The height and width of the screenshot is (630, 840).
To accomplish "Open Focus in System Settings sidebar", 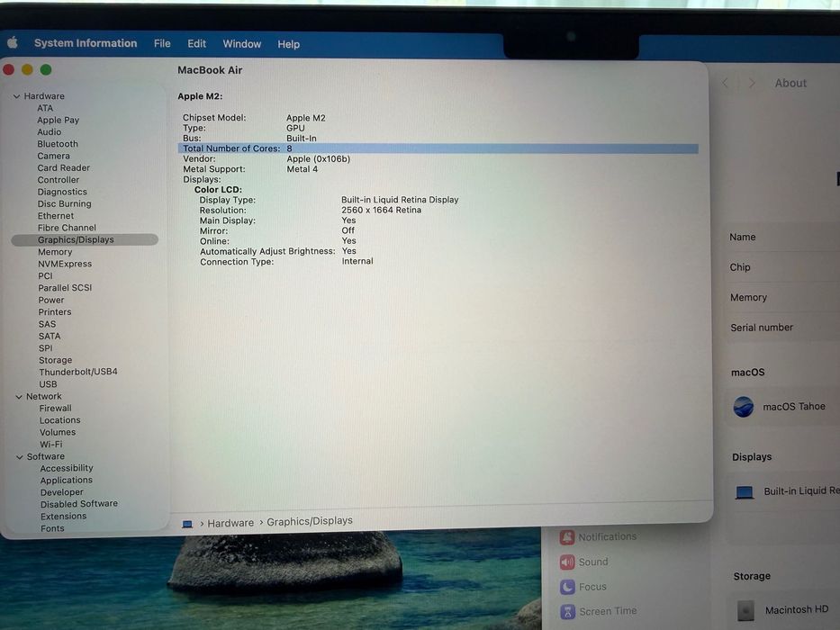I will (583, 587).
